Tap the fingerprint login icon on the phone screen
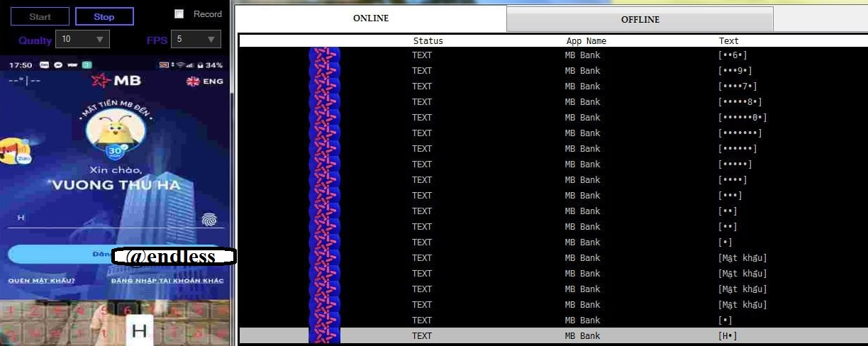 (210, 218)
